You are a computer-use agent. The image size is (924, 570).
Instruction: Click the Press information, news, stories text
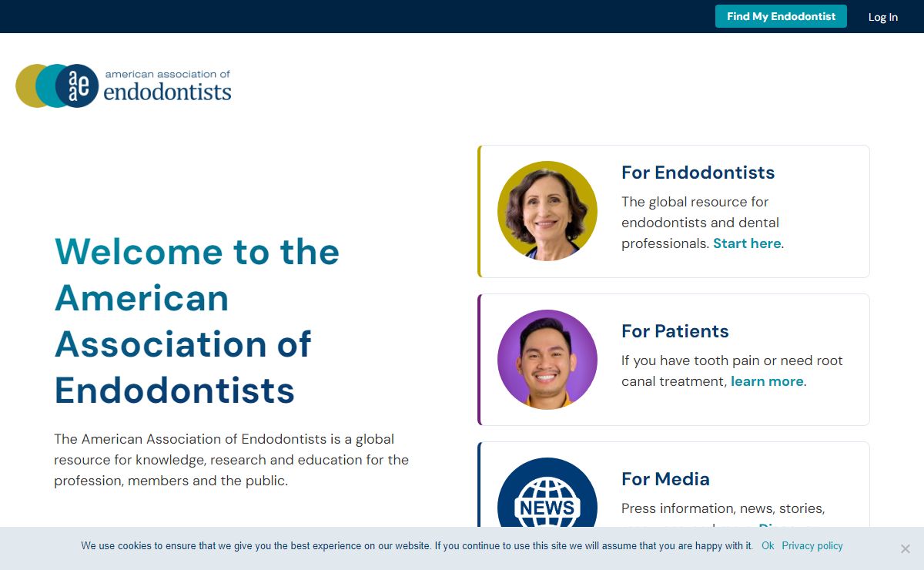[x=723, y=508]
